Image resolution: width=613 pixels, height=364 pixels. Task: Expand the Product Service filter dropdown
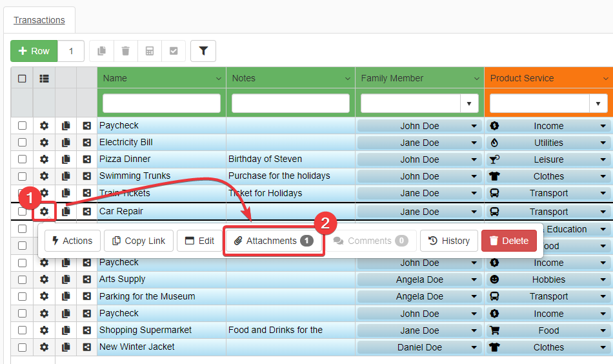[598, 103]
